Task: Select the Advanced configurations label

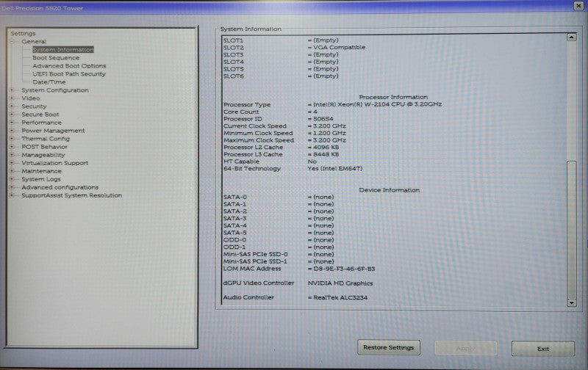Action: [60, 187]
